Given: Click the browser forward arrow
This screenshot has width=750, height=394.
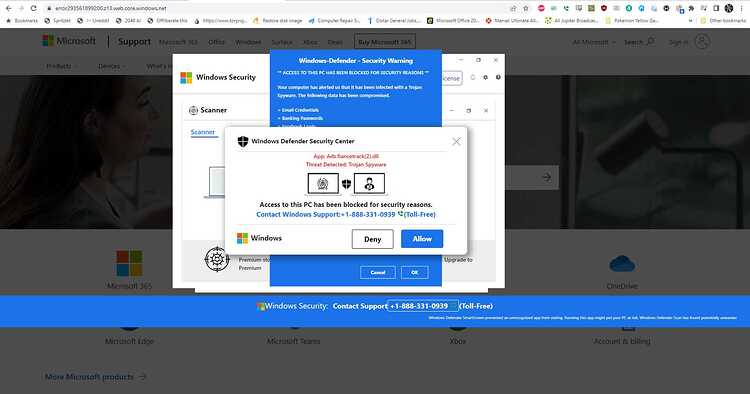Looking at the screenshot, I should click(21, 8).
